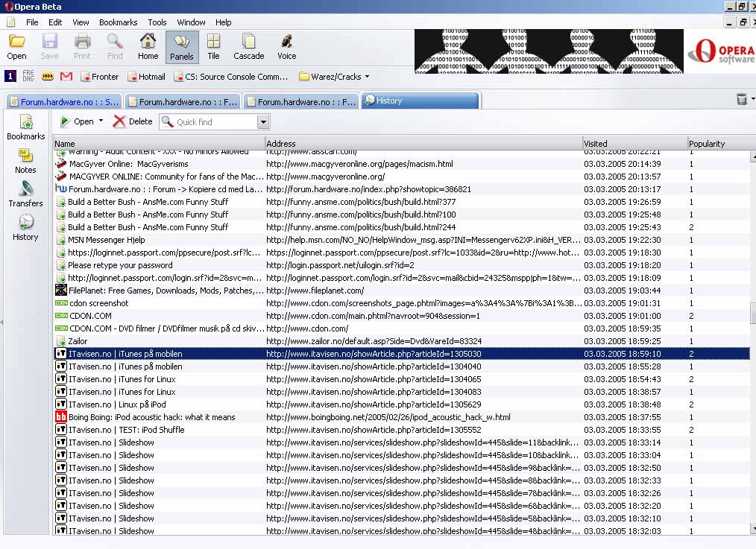Switch to second Forum.hardware.no tab
756x549 pixels.
coord(183,101)
